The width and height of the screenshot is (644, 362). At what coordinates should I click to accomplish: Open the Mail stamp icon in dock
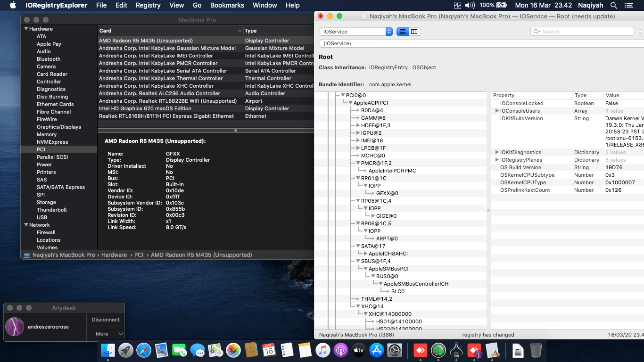pyautogui.click(x=162, y=350)
